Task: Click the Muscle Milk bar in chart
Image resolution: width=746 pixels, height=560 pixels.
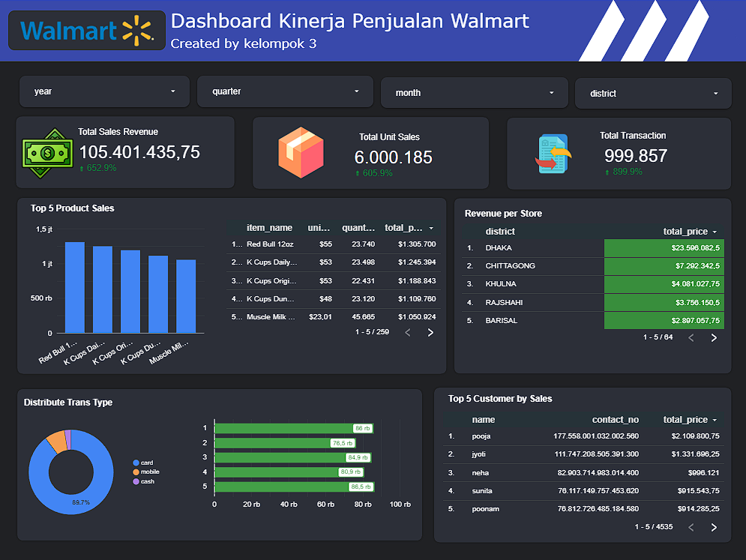Action: tap(186, 296)
